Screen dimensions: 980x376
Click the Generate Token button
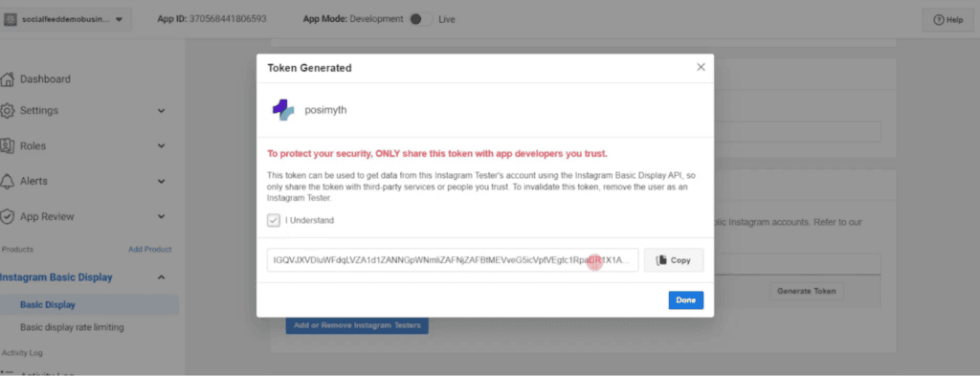coord(806,291)
